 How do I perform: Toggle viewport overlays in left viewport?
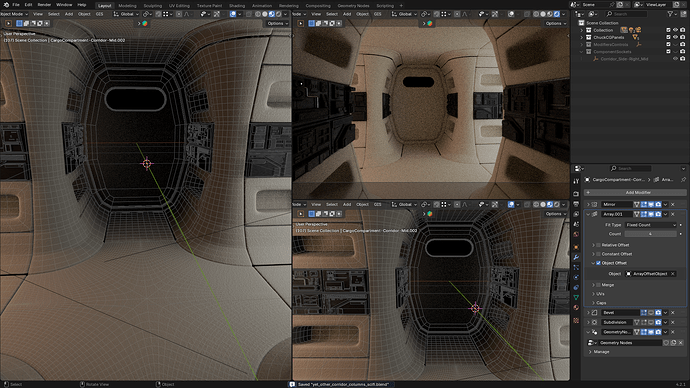pos(233,14)
